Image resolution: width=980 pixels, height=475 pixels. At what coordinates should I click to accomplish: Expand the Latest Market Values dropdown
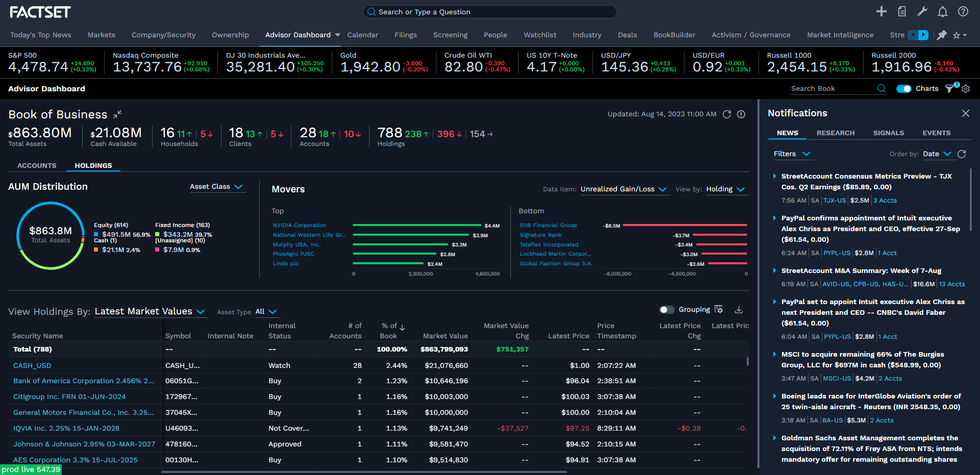point(150,312)
